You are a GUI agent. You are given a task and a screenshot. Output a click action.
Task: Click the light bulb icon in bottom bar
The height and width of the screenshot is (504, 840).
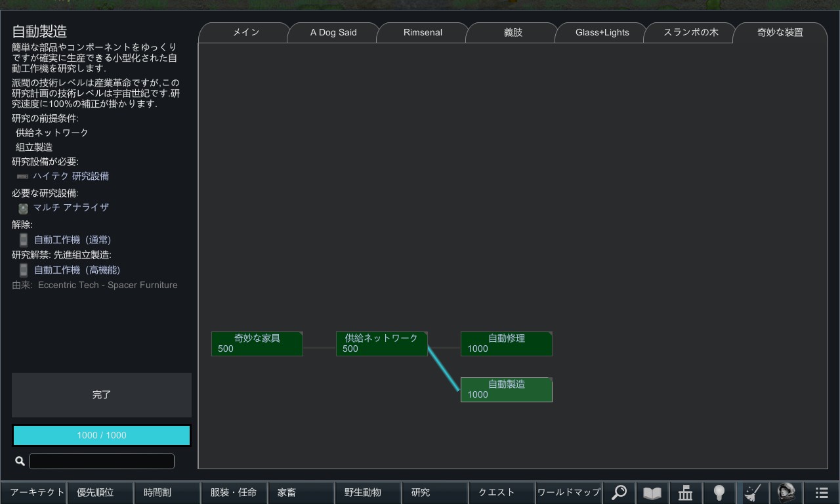[x=719, y=492]
